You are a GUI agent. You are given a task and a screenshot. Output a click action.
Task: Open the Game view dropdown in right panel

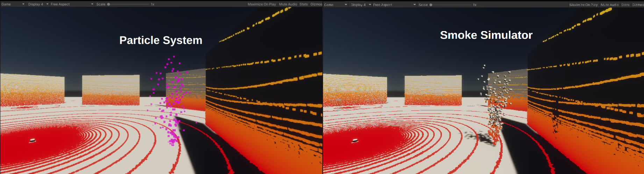tap(335, 5)
